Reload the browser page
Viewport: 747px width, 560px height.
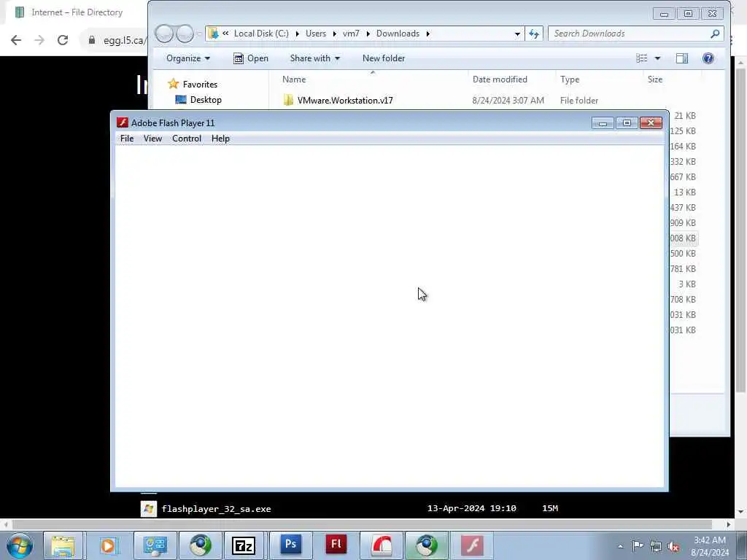coord(63,40)
